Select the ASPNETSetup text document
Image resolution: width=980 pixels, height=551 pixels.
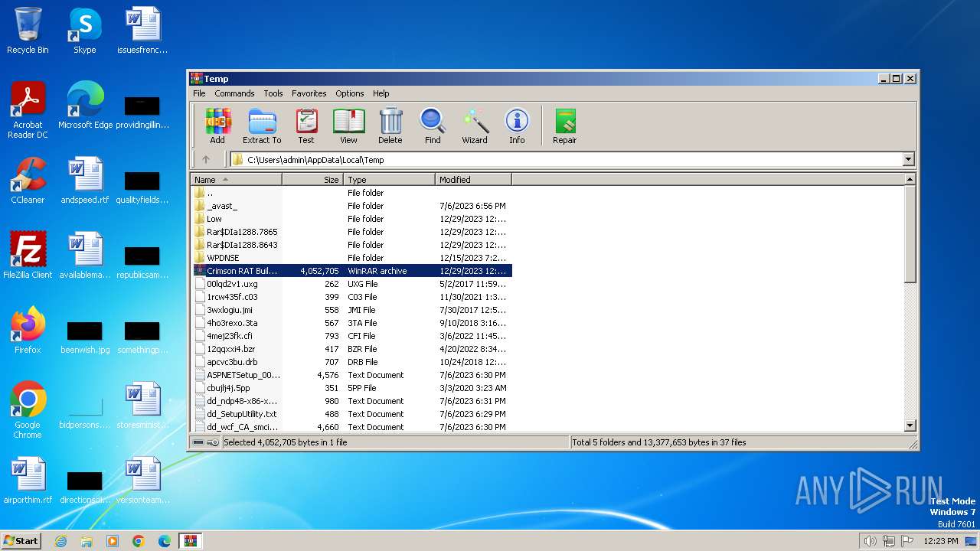click(352, 375)
